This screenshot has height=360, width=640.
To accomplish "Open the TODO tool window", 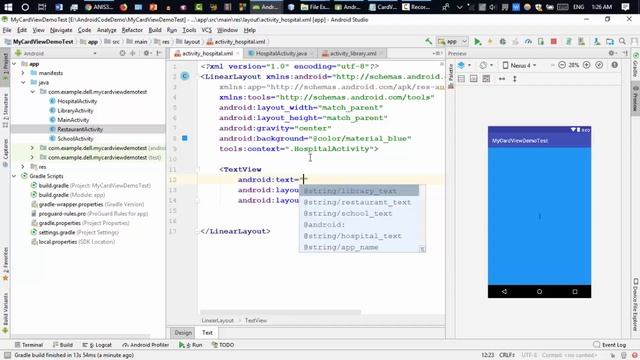I will 223,345.
